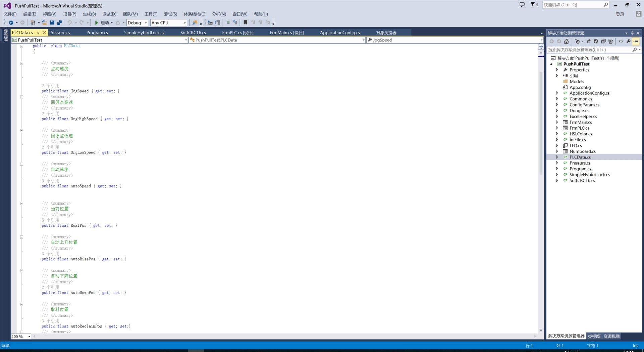Toggle the Preview Selected Items button
This screenshot has width=644, height=352.
636,41
